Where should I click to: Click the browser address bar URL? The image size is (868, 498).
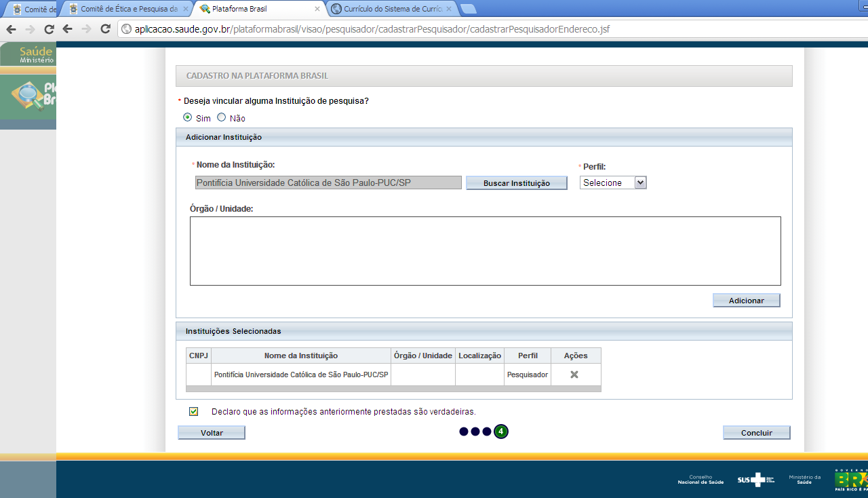click(x=372, y=29)
